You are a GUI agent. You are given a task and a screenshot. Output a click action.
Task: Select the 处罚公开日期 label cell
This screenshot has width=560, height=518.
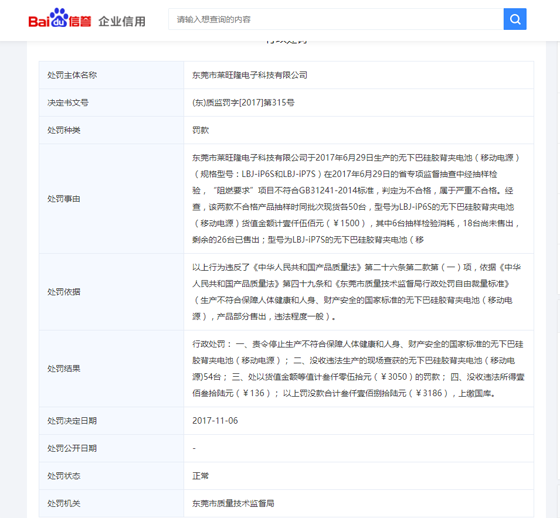point(111,448)
